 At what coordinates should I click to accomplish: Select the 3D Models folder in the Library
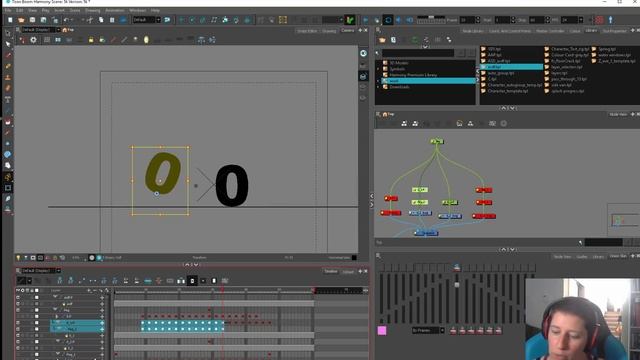[398, 63]
